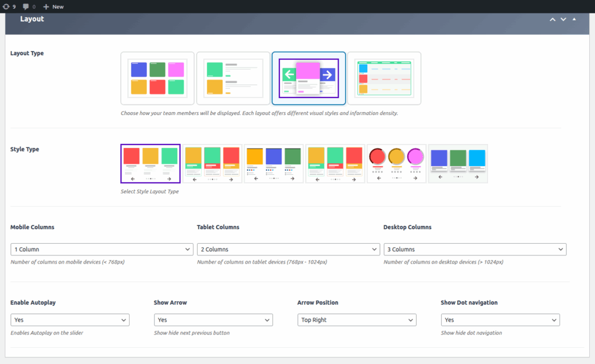Select the list layout type thumbnail
The image size is (595, 364).
click(233, 78)
